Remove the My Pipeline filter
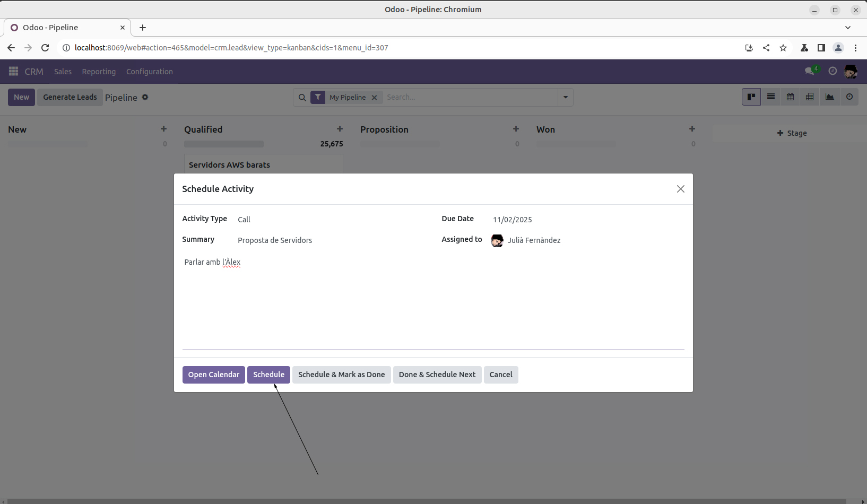 pos(374,98)
